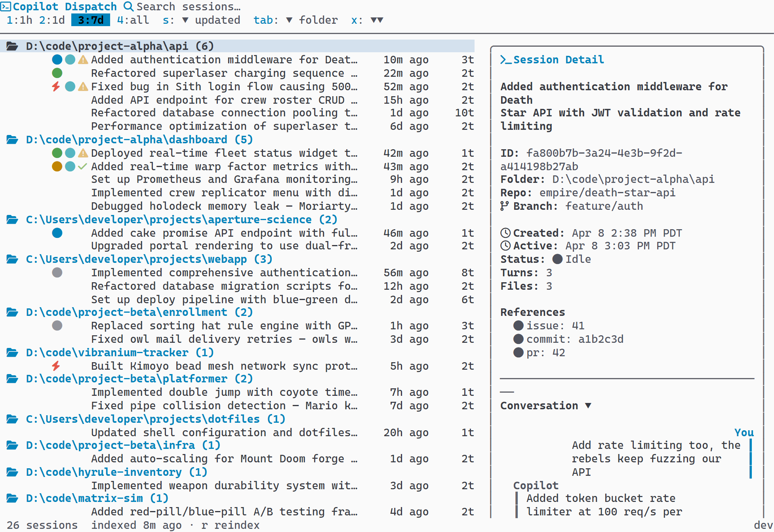Click blue dot on cake promise API row
Viewport: 774px width, 532px height.
pyautogui.click(x=57, y=233)
